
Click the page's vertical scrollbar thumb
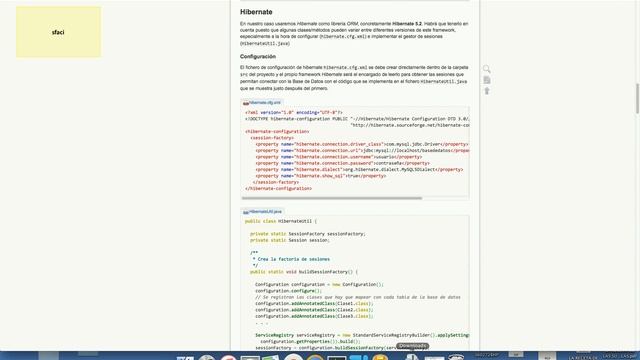(x=637, y=98)
